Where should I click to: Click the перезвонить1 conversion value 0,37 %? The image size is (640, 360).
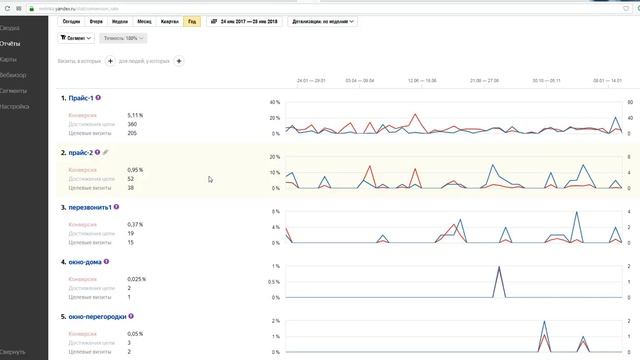pyautogui.click(x=135, y=225)
